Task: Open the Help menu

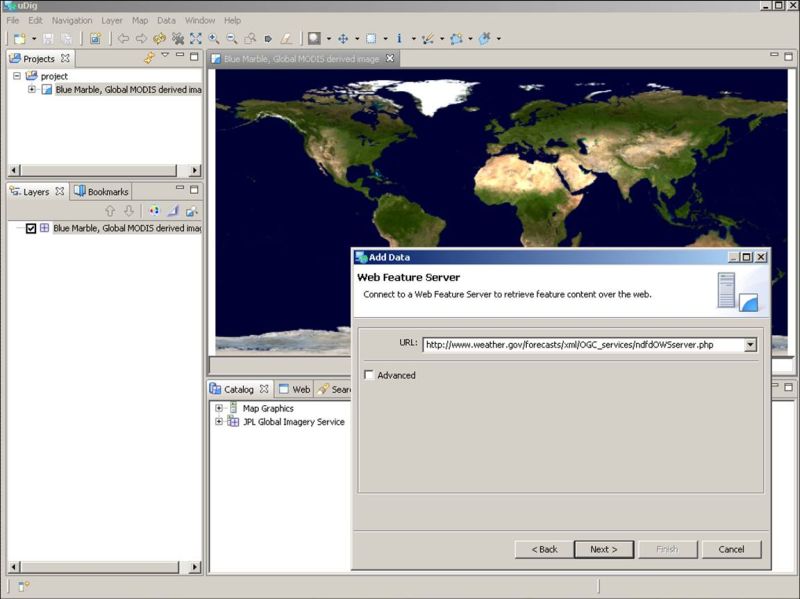Action: (232, 20)
